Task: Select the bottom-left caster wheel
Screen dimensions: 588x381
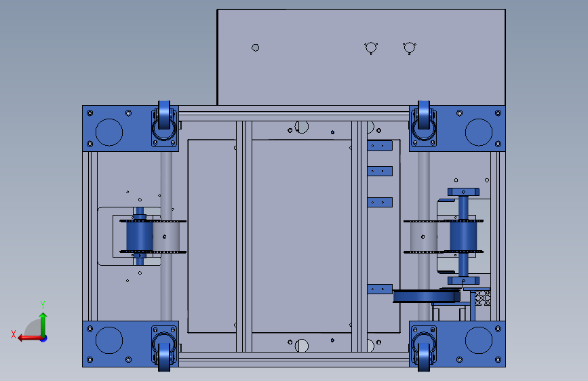Action: click(164, 357)
